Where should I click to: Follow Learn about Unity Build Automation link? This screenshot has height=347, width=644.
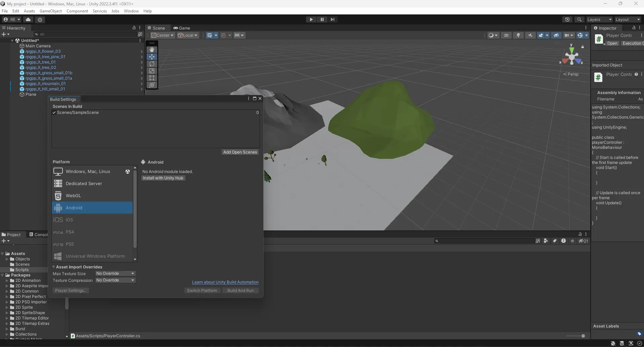pos(225,282)
